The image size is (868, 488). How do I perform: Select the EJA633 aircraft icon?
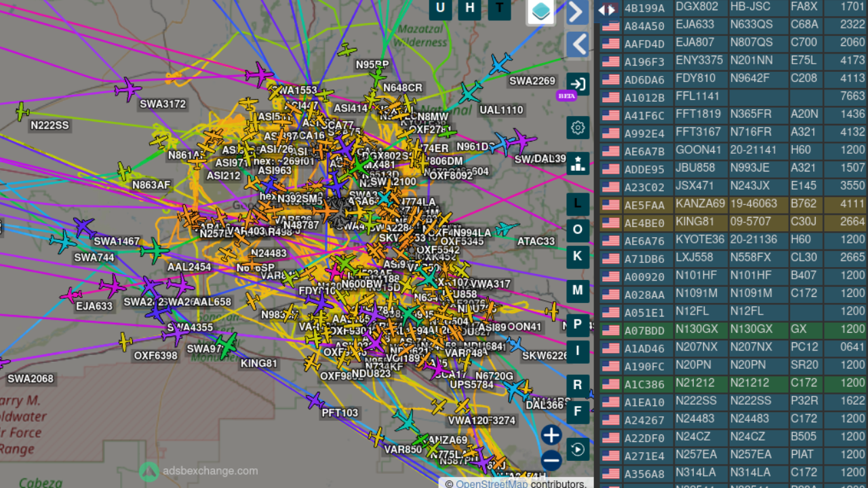71,296
